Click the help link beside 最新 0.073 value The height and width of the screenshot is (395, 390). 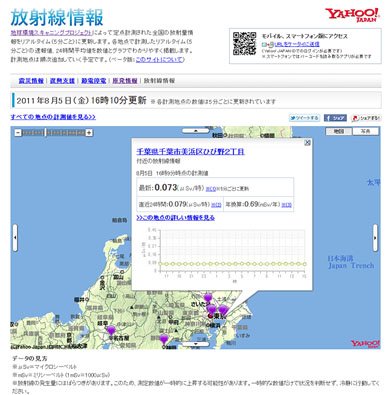(x=210, y=189)
